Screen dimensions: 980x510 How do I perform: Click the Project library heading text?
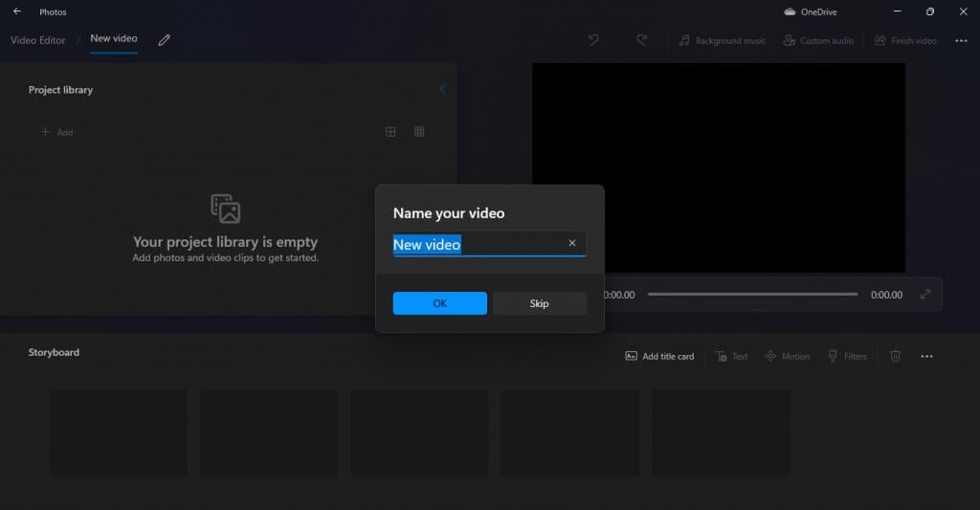(x=60, y=90)
